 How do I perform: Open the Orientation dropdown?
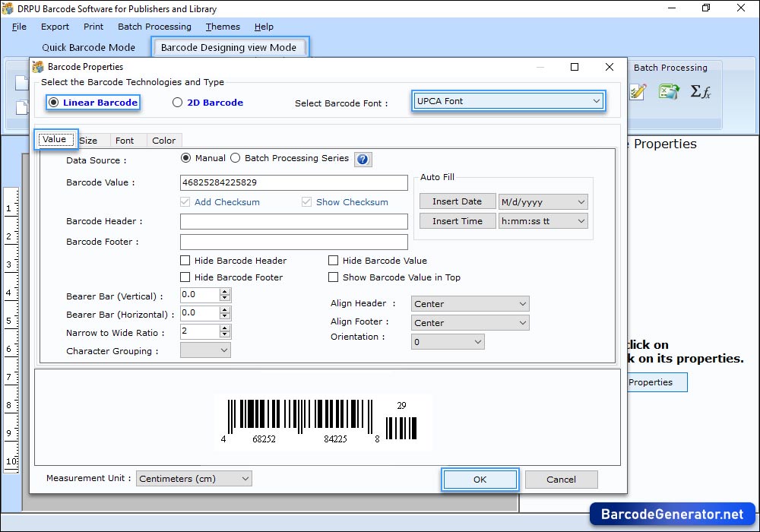click(x=477, y=341)
